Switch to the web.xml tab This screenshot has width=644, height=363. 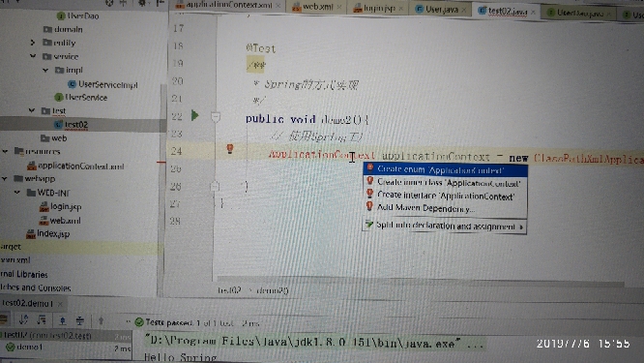click(316, 7)
